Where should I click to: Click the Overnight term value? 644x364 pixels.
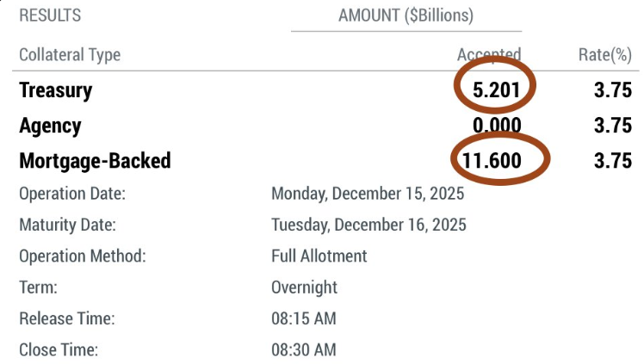click(304, 287)
